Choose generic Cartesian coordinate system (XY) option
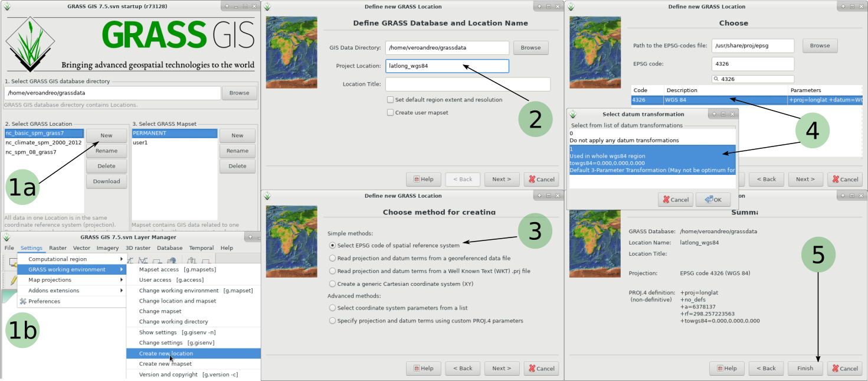868x381 pixels. (333, 284)
